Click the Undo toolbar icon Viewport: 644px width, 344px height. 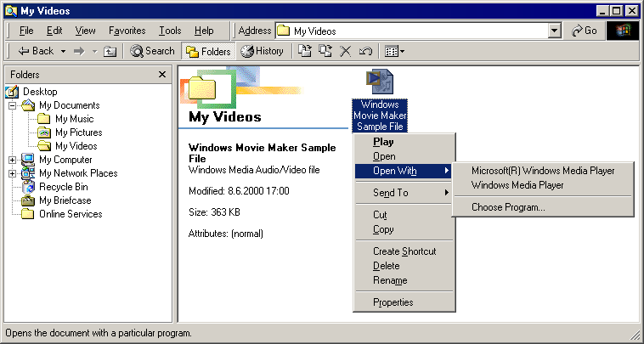click(x=365, y=51)
